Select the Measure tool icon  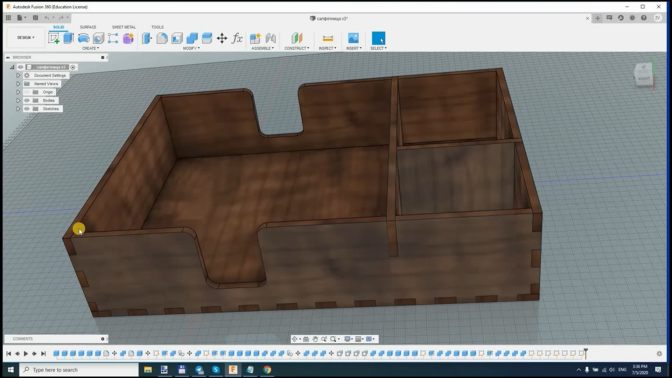(328, 38)
